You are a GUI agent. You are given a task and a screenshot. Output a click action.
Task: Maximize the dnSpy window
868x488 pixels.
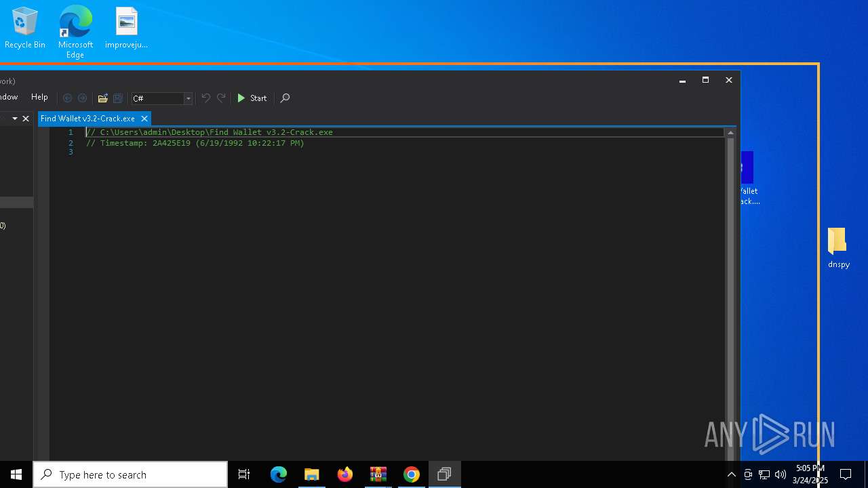(705, 80)
